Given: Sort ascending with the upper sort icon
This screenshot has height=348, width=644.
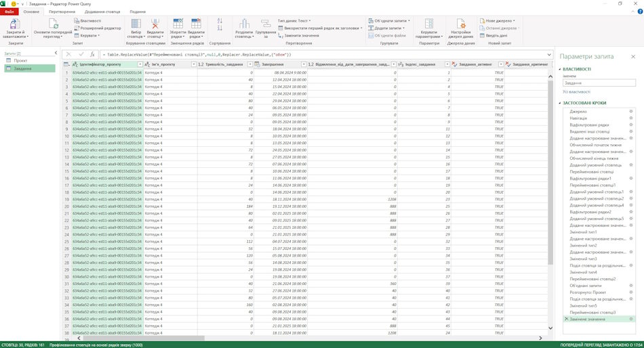Looking at the screenshot, I should (x=220, y=20).
